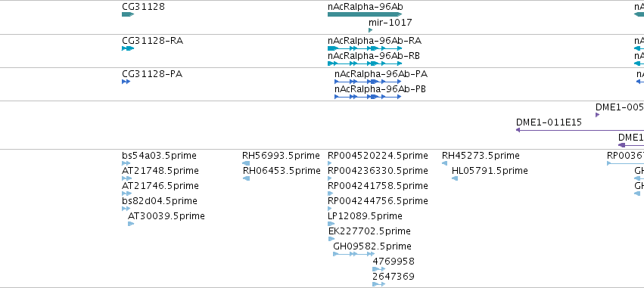This screenshot has height=288, width=644.
Task: Click the RH45273.5prime label
Action: pyautogui.click(x=481, y=156)
